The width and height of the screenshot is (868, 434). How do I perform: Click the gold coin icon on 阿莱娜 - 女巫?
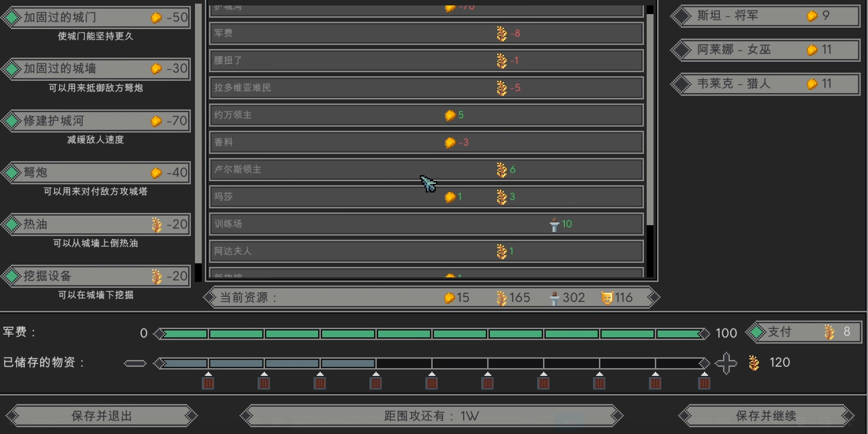(812, 50)
